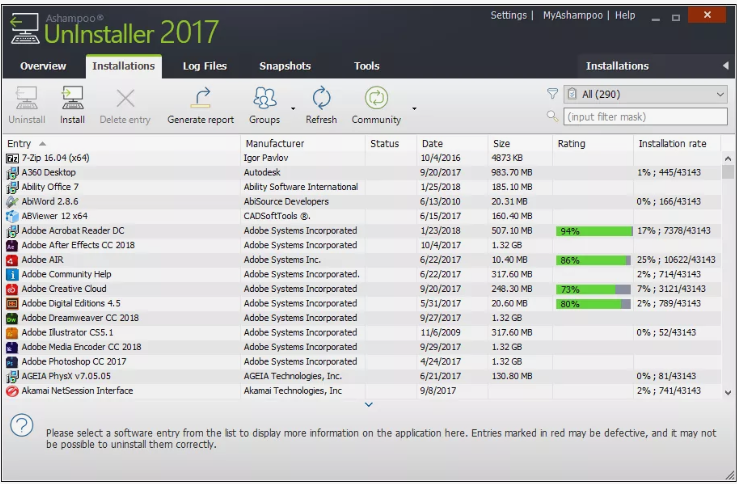Screen dimensions: 737x484
Task: Select the Adobe Acrobat Reader DC entry
Action: 73,231
